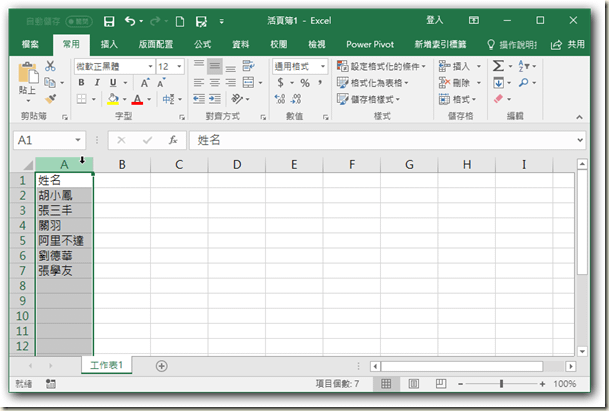Toggle Underline formatting
This screenshot has height=411, width=609.
(x=113, y=82)
